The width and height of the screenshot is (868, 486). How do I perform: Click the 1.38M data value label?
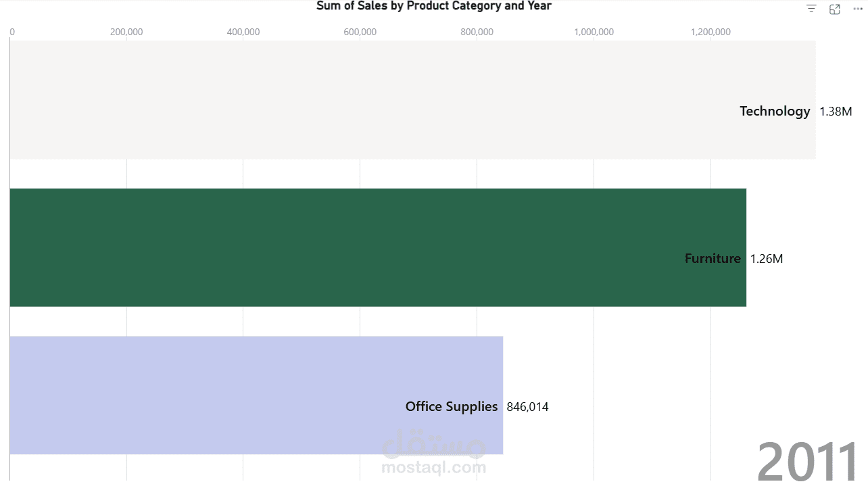click(x=836, y=112)
